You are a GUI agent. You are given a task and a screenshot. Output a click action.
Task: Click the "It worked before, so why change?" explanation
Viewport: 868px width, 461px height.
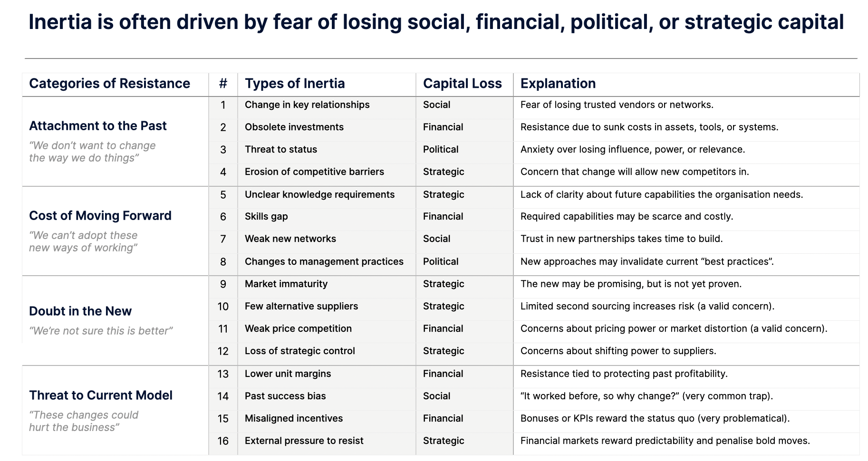pos(646,396)
